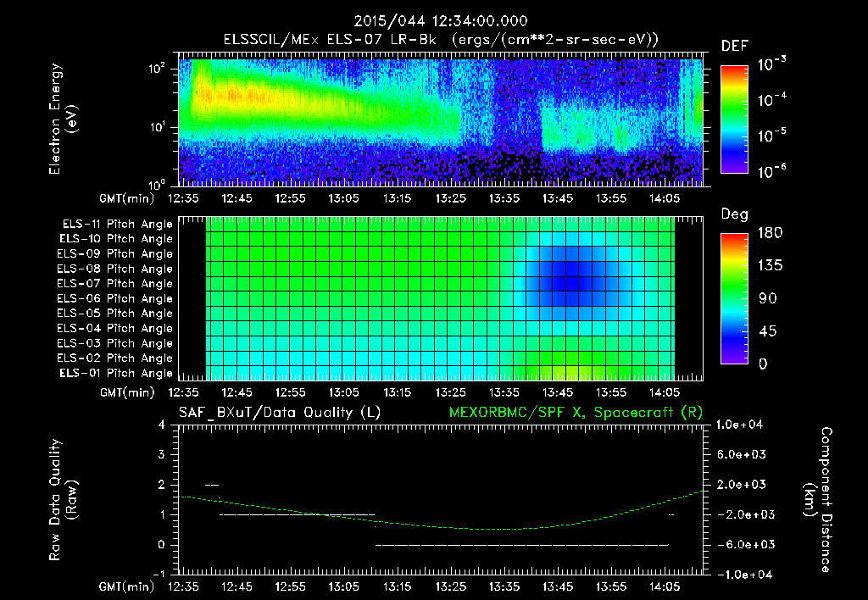Image resolution: width=868 pixels, height=600 pixels.
Task: Click the 0 tick on Deg scale
Action: (x=764, y=364)
